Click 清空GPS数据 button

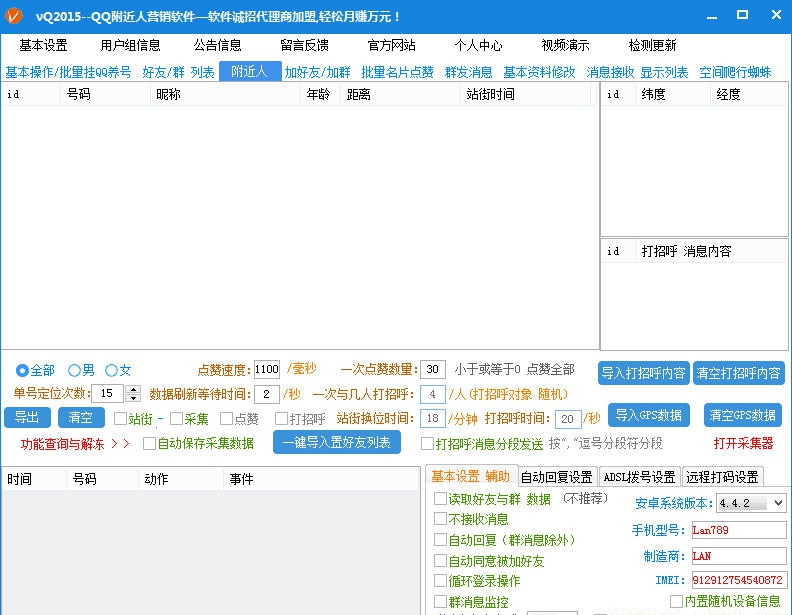pos(742,415)
